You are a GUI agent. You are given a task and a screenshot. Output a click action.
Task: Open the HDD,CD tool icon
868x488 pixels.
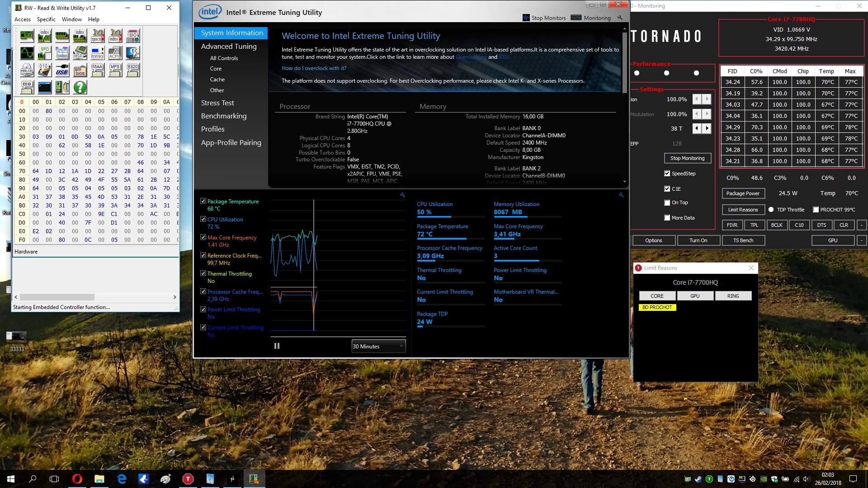27,70
